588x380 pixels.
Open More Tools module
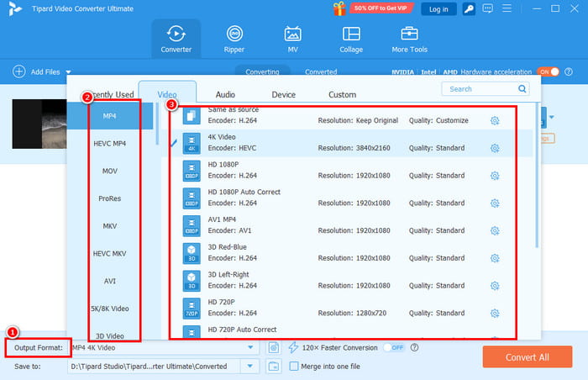[x=410, y=39]
